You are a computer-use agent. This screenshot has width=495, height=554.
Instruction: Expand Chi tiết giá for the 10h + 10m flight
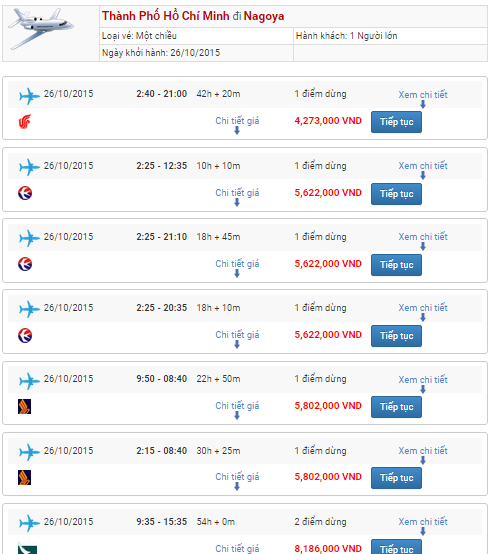coord(237,193)
